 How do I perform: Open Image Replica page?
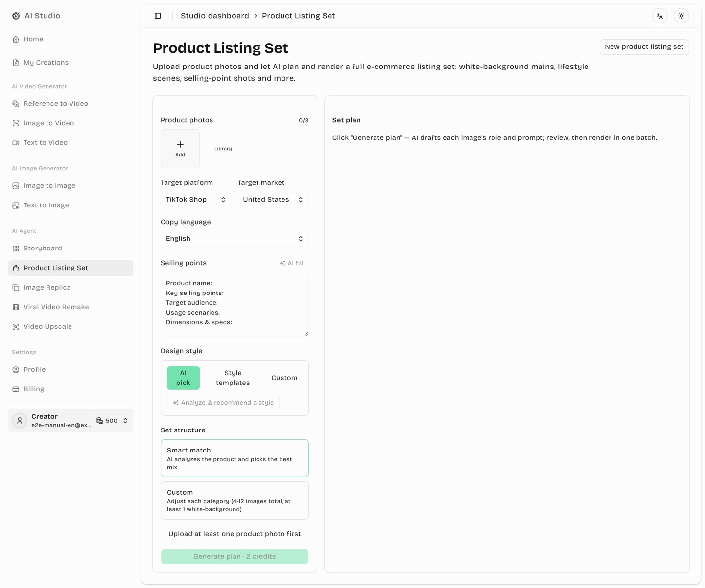pyautogui.click(x=70, y=288)
